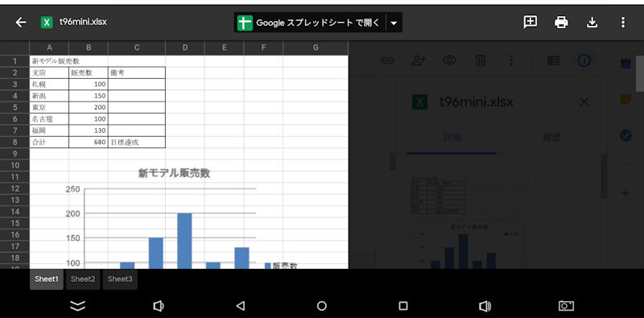This screenshot has height=318, width=644.
Task: Tap the Android home circle button
Action: tap(322, 306)
